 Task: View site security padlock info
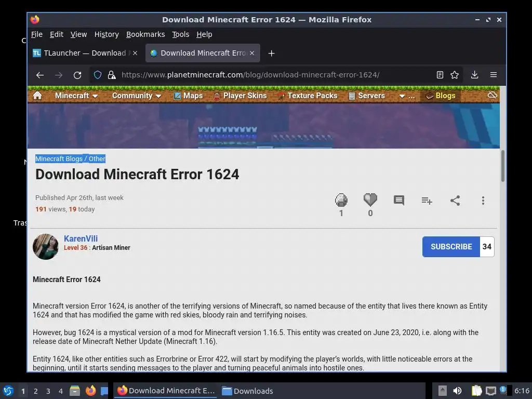pos(112,75)
